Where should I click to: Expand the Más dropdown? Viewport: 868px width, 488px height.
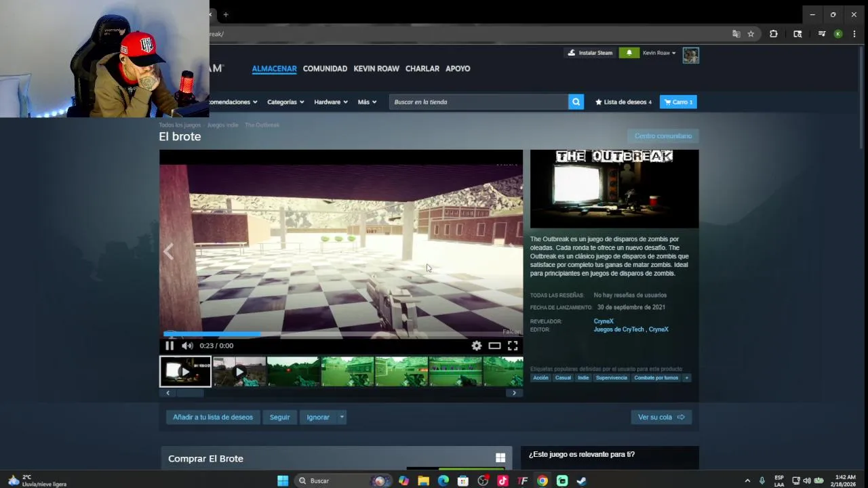pyautogui.click(x=367, y=102)
